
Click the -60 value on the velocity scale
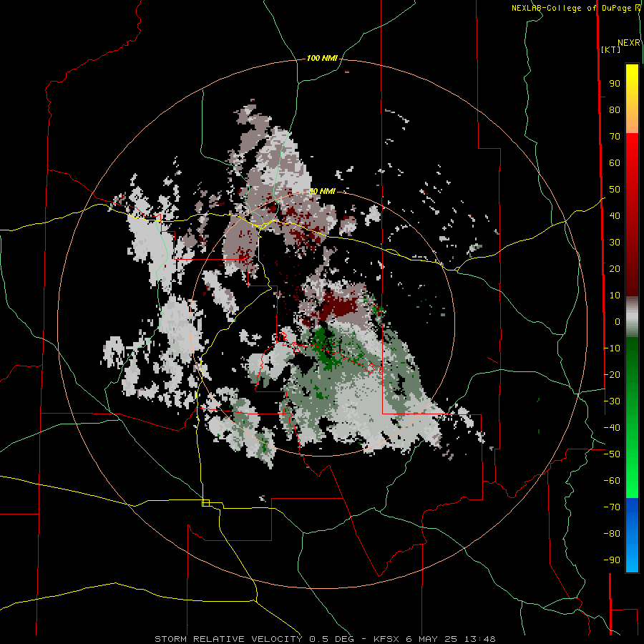point(612,481)
